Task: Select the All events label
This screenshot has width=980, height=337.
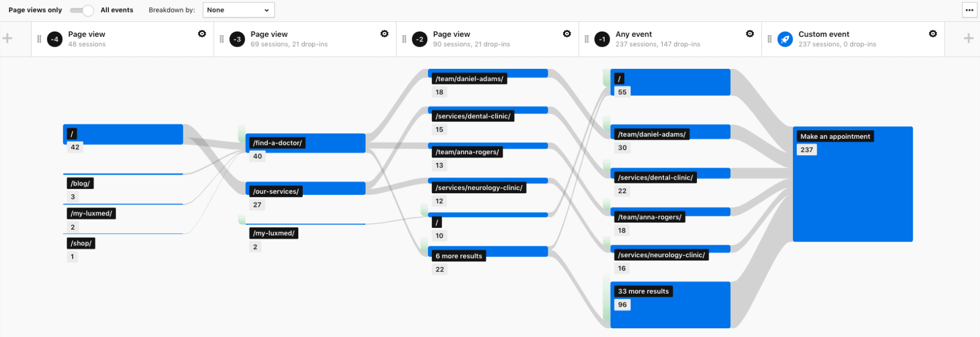Action: click(x=117, y=10)
